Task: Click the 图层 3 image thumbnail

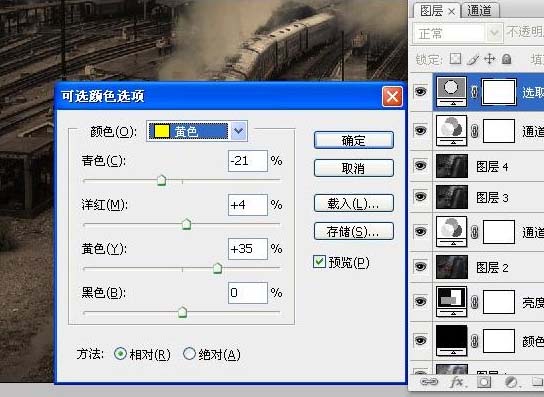Action: pos(452,197)
